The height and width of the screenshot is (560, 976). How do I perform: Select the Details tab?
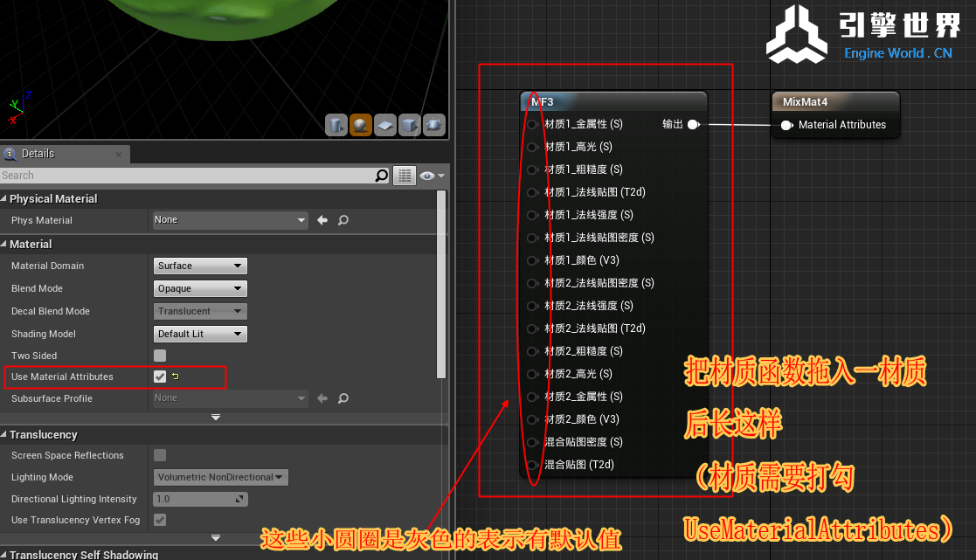38,154
